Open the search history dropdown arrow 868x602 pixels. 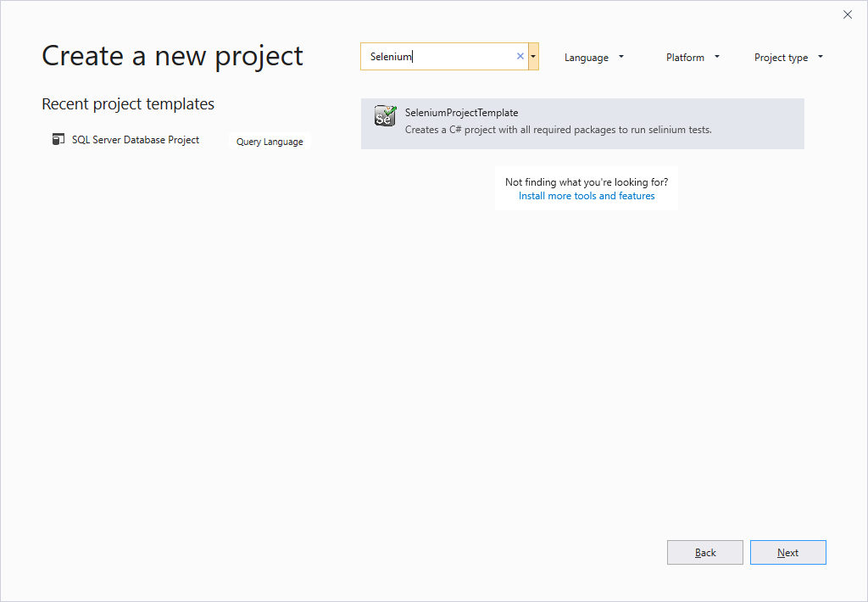click(x=533, y=57)
